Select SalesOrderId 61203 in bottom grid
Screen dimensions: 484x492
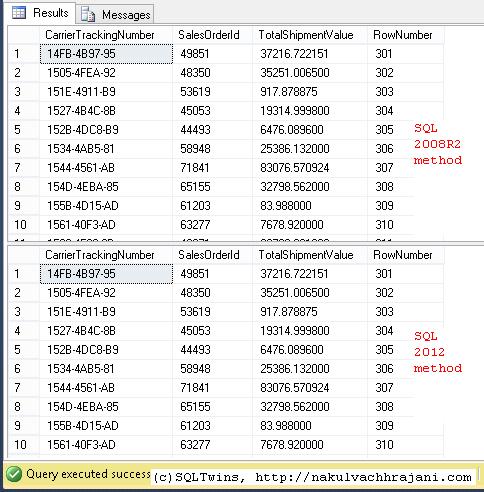pyautogui.click(x=213, y=426)
